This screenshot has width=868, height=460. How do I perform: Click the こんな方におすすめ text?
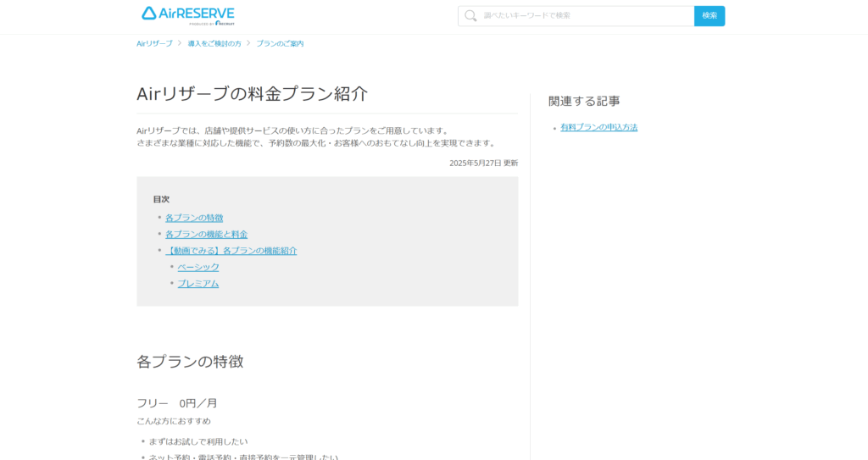174,421
